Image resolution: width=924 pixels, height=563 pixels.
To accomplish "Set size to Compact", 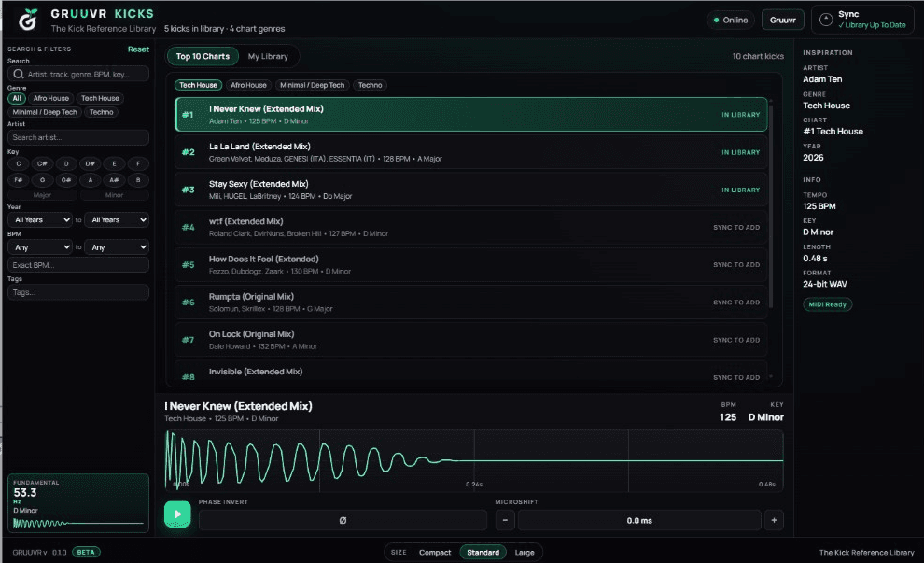I will (x=435, y=553).
